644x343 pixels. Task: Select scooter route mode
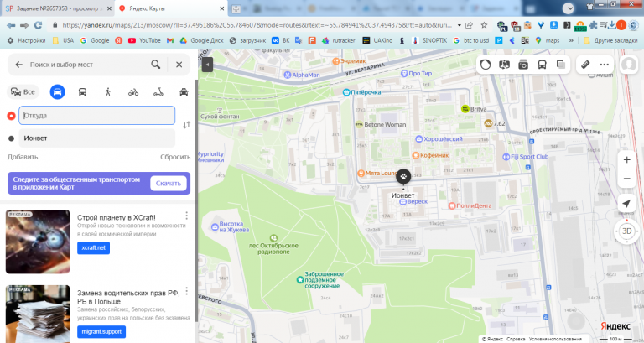pos(158,92)
